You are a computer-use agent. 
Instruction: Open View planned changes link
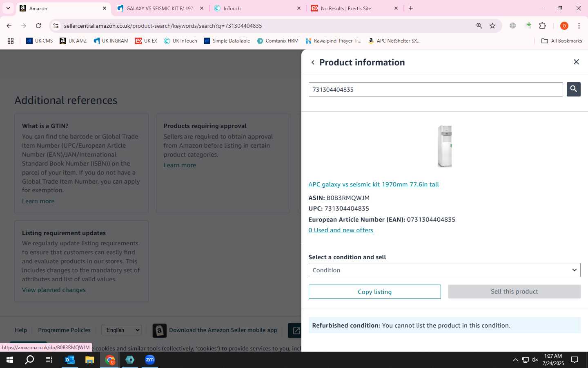[x=54, y=290]
